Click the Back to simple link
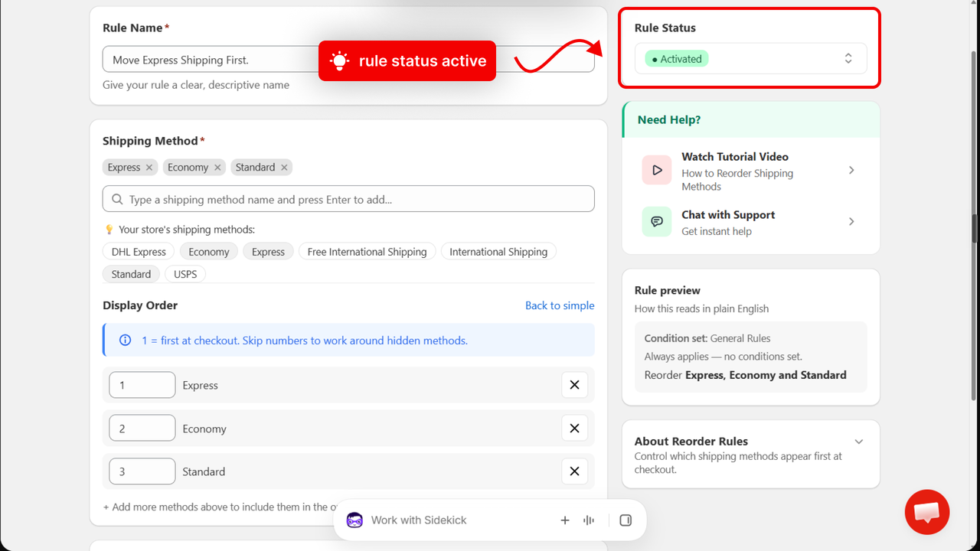The image size is (980, 551). click(x=560, y=305)
